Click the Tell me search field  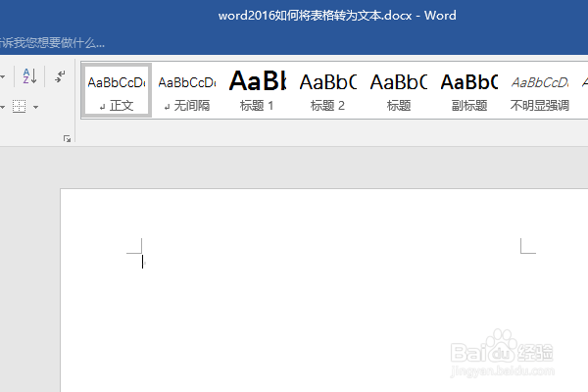tap(53, 43)
